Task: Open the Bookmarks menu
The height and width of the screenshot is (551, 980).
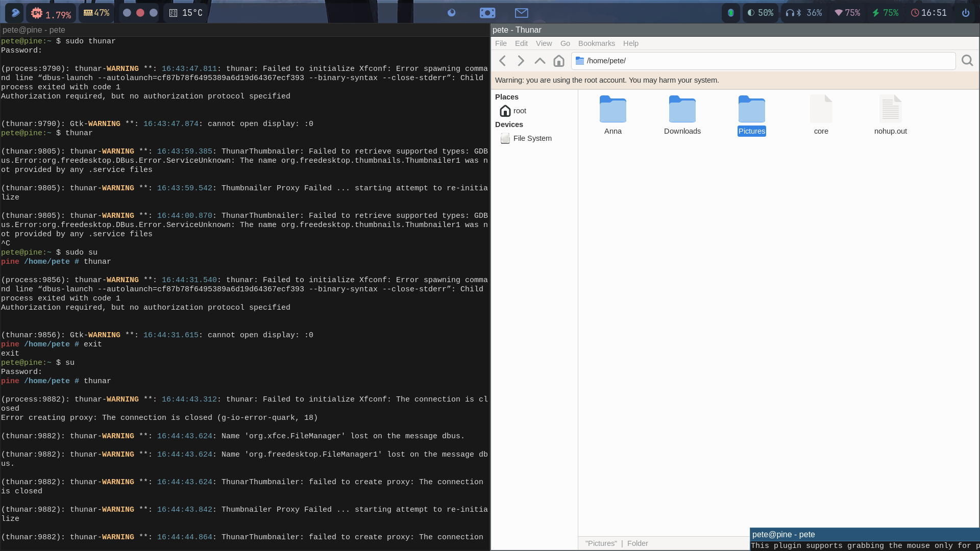Action: click(596, 43)
